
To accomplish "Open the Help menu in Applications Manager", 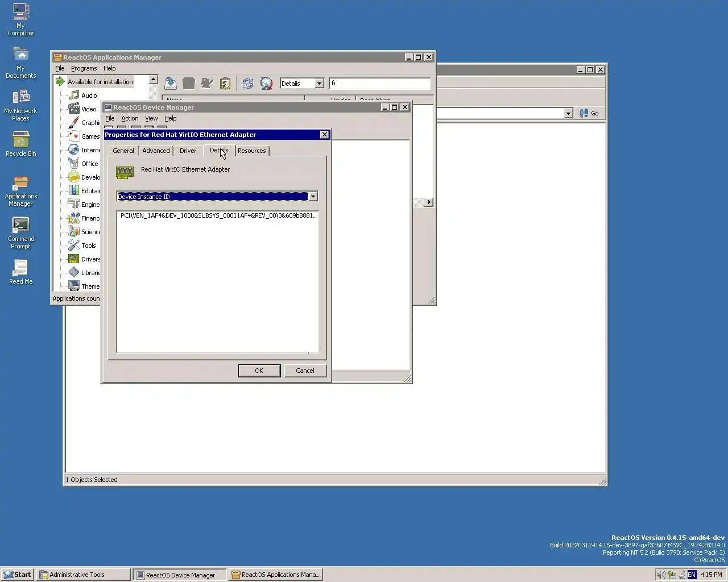I will 110,68.
